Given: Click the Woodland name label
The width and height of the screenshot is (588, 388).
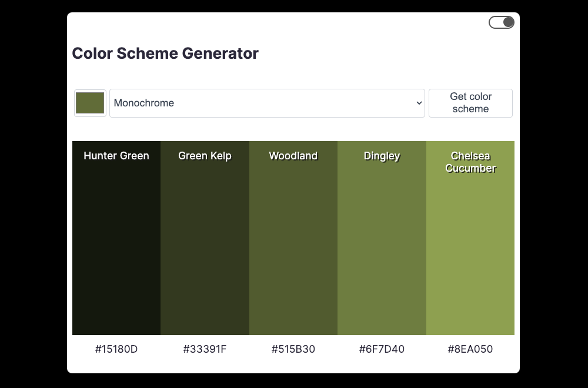Looking at the screenshot, I should click(x=293, y=156).
